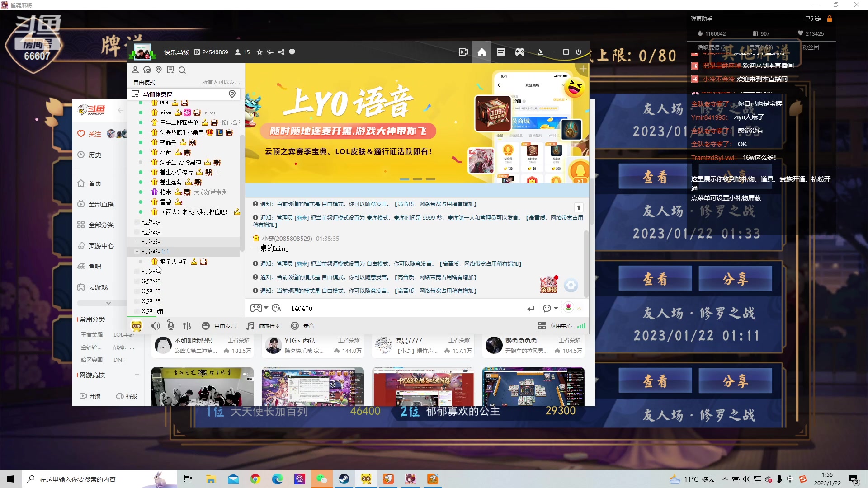868x488 pixels.
Task: Click the chat message input field
Action: point(405,308)
